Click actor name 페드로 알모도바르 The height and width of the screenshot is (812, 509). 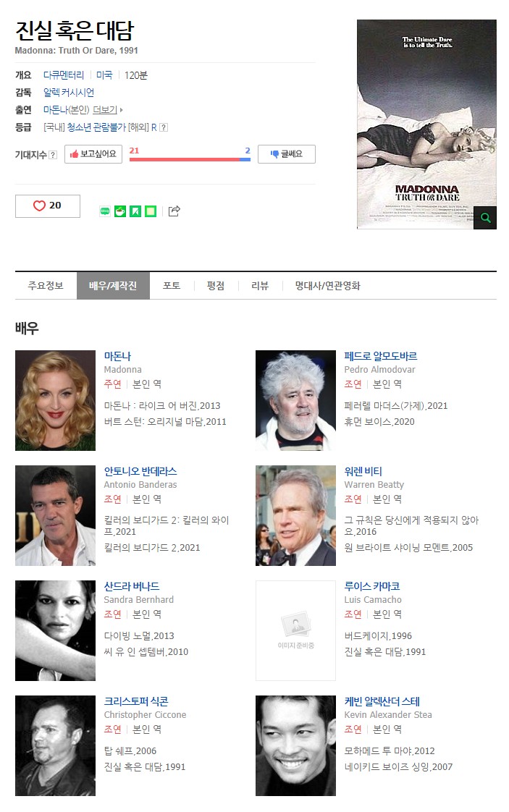[380, 356]
